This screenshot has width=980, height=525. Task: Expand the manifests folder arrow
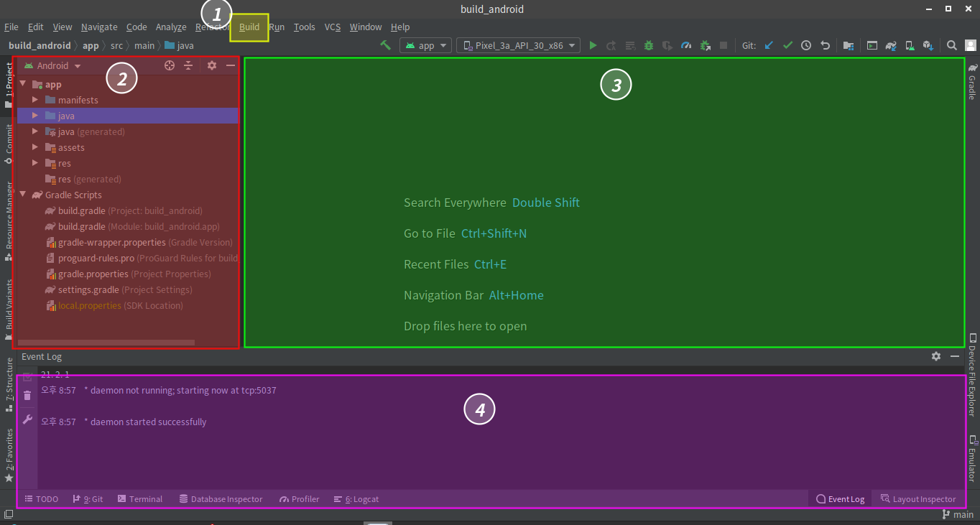pyautogui.click(x=35, y=100)
